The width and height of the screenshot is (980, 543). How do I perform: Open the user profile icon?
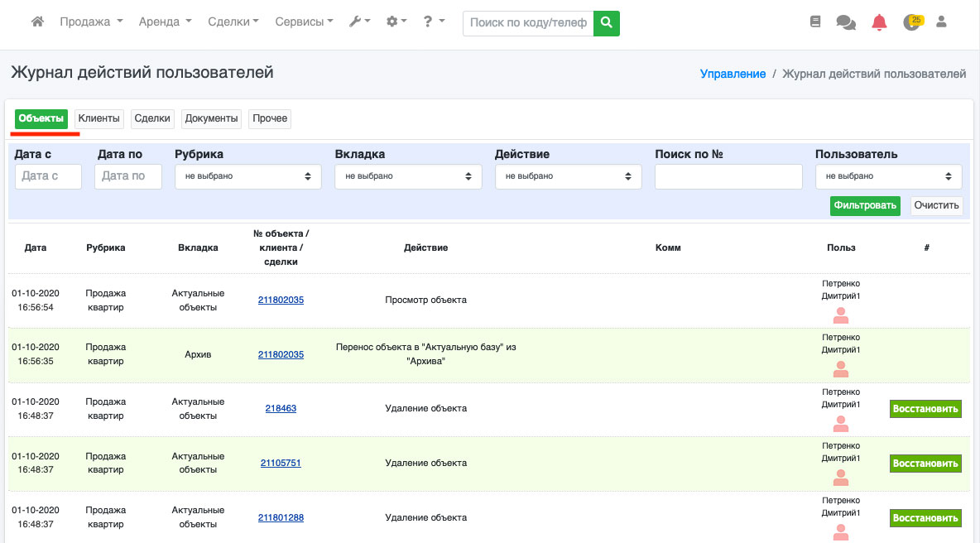coord(941,22)
